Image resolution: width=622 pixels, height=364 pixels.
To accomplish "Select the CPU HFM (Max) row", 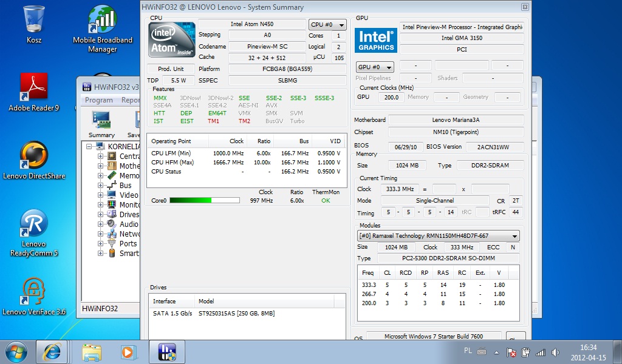I will pos(247,163).
